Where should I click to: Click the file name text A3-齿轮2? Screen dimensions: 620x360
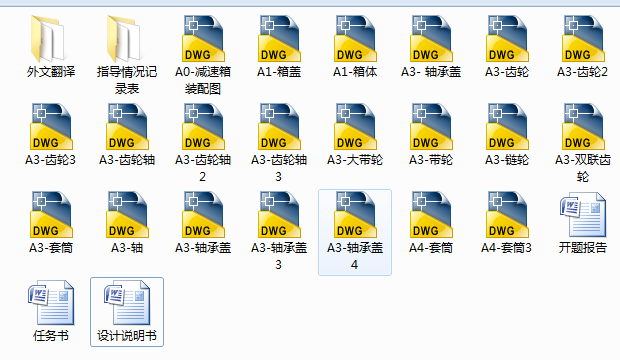click(582, 72)
